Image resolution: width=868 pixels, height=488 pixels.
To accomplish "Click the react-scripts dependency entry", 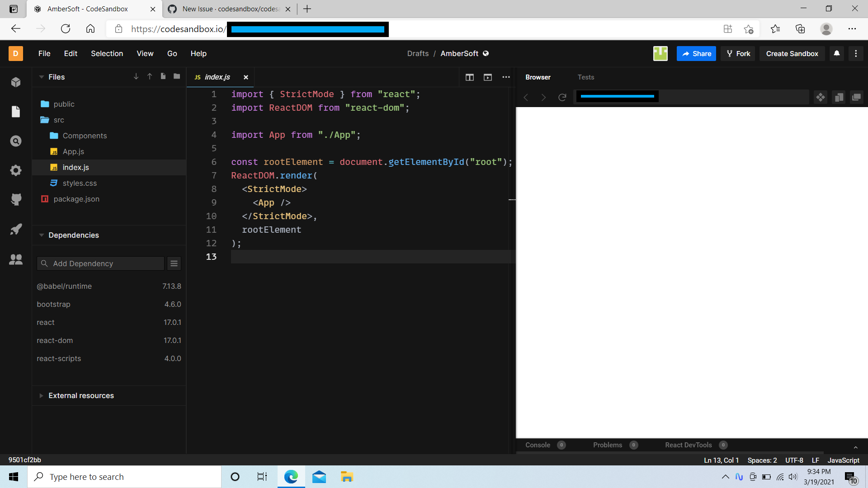I will click(x=109, y=358).
